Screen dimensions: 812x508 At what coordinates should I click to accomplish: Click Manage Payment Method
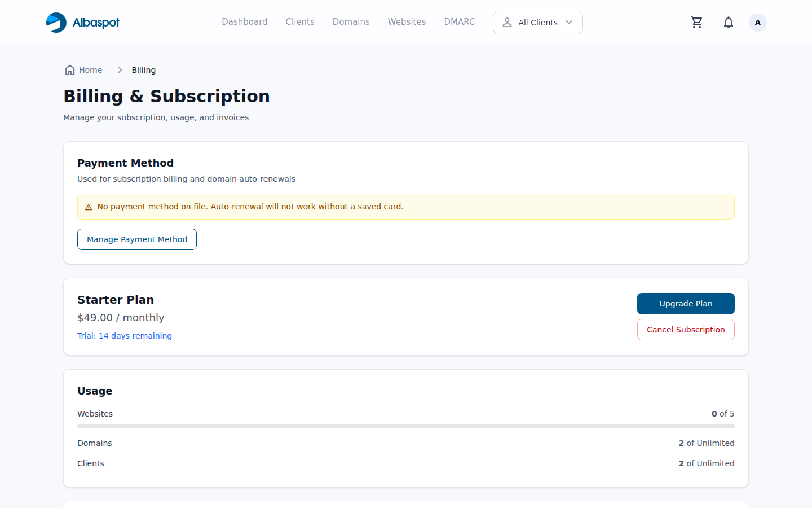136,239
